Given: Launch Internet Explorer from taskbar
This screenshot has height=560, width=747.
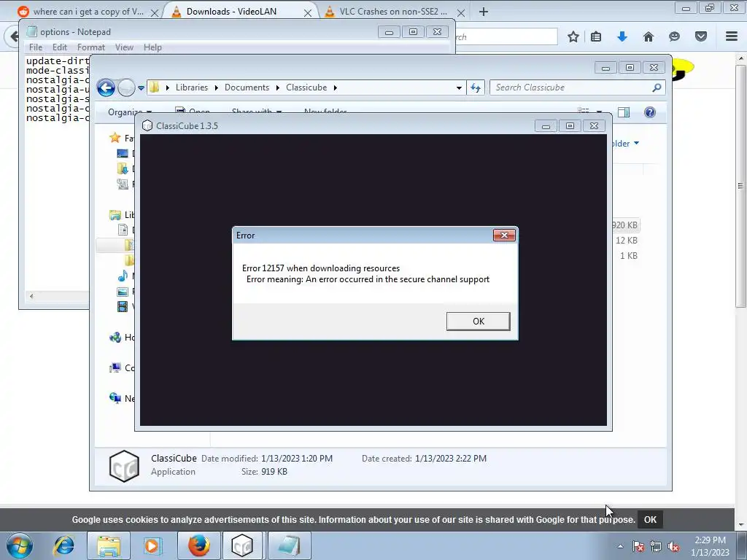Looking at the screenshot, I should coord(64,545).
